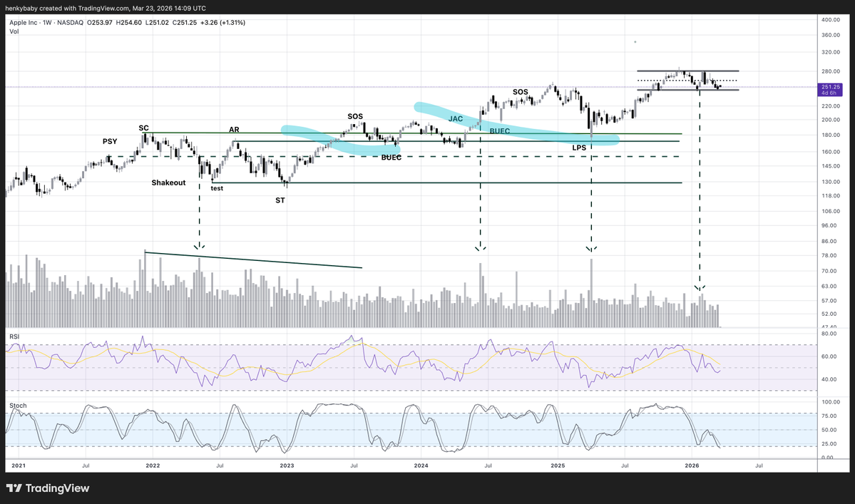Click the 86.00 price axis label

click(829, 242)
